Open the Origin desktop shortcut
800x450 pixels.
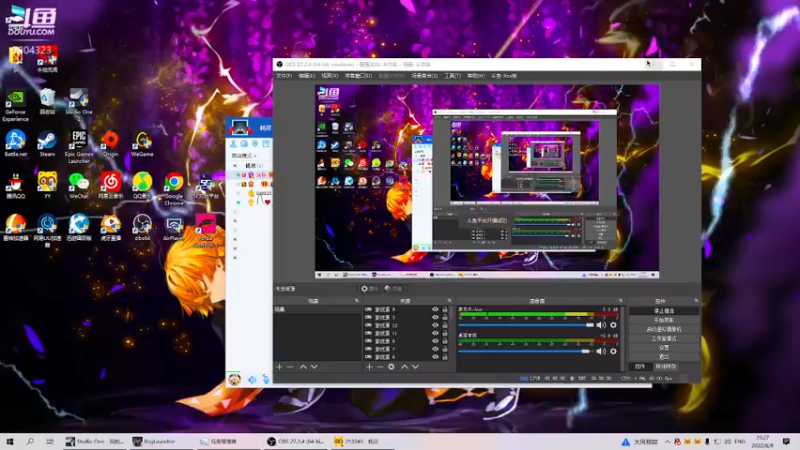click(x=110, y=143)
